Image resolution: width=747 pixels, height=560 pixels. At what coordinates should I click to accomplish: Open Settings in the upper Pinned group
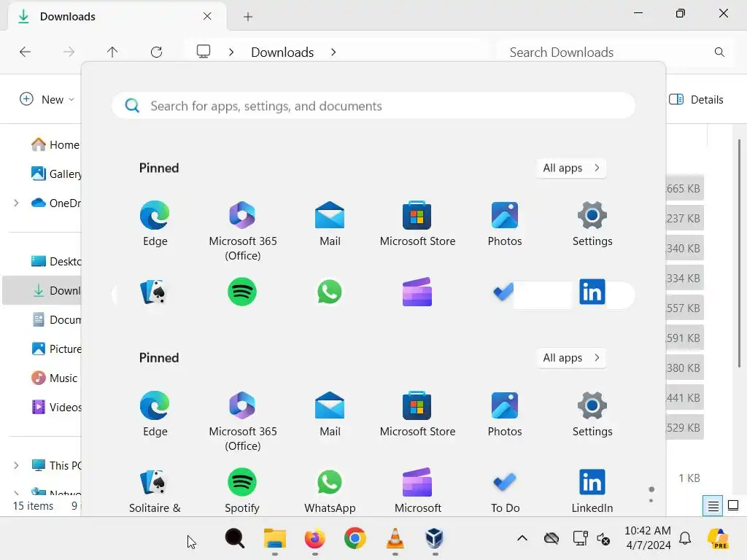[x=592, y=224]
